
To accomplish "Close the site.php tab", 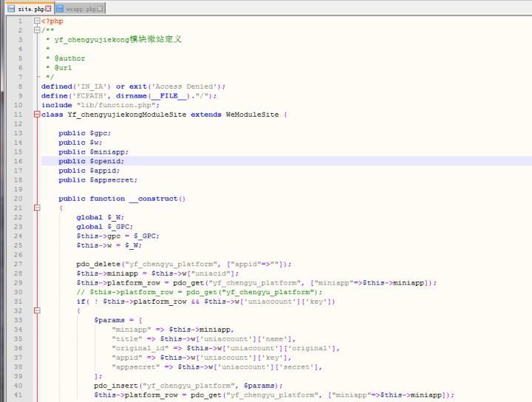I will [48, 9].
